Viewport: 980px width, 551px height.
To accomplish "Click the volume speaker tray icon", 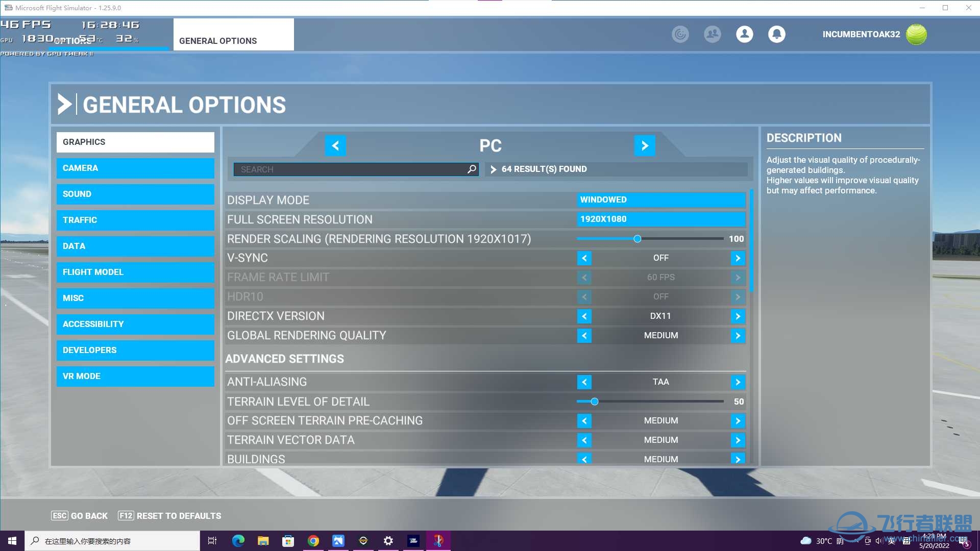I will (x=879, y=541).
